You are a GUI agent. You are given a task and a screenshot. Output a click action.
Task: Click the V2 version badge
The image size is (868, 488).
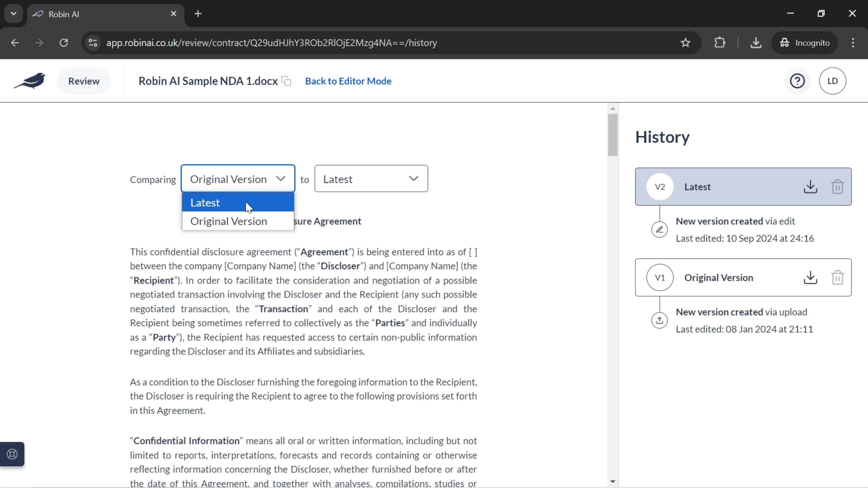pyautogui.click(x=660, y=187)
